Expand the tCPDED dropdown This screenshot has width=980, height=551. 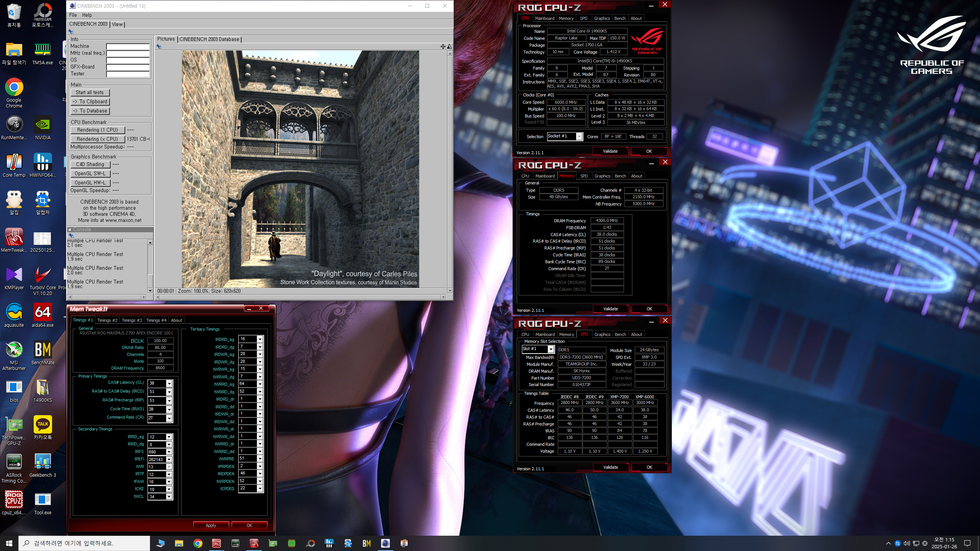pyautogui.click(x=260, y=489)
